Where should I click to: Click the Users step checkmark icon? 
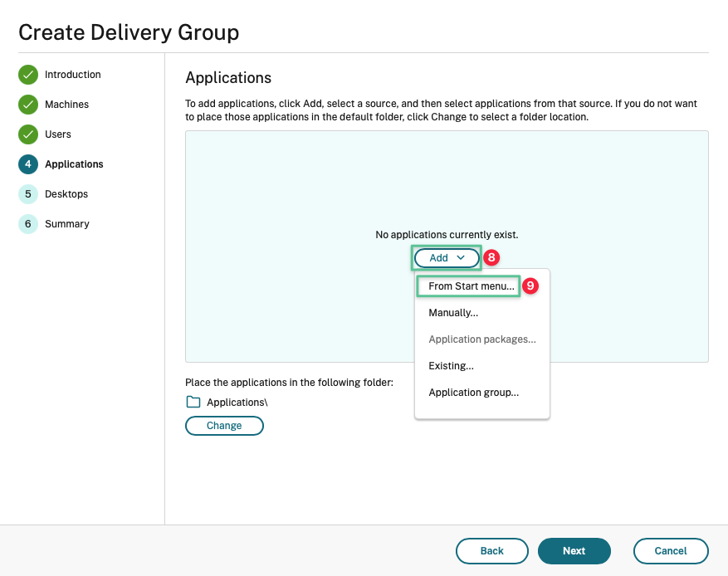(x=28, y=134)
